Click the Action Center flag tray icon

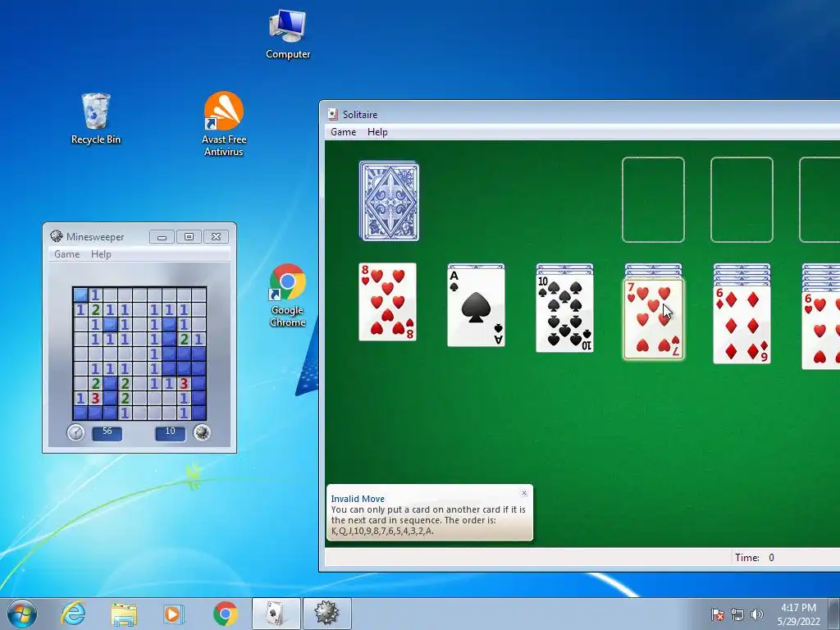(x=718, y=614)
